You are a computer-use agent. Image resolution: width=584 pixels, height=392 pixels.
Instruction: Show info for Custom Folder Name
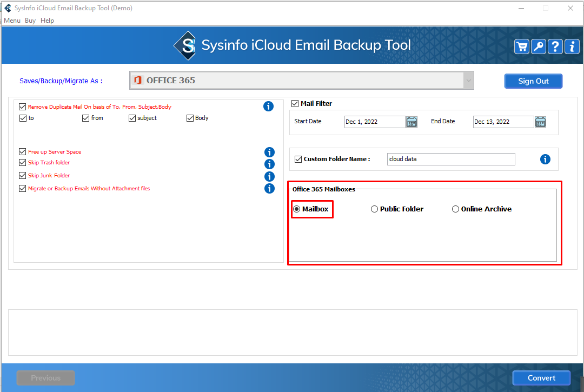545,160
